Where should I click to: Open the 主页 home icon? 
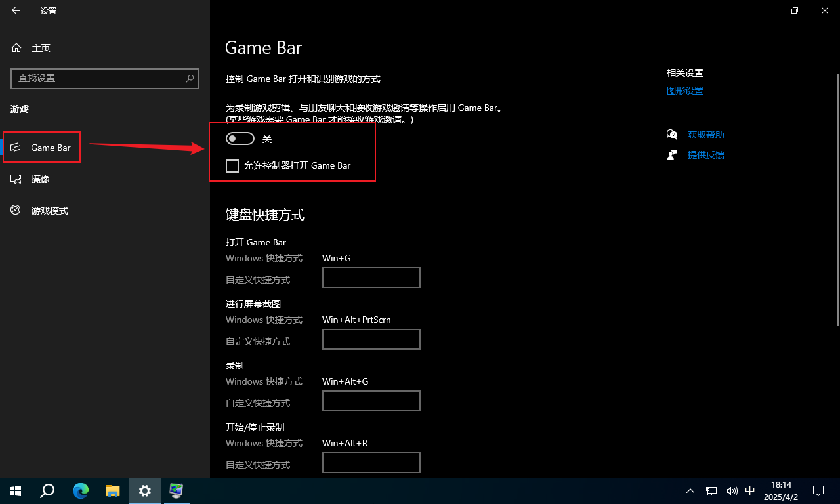coord(17,48)
